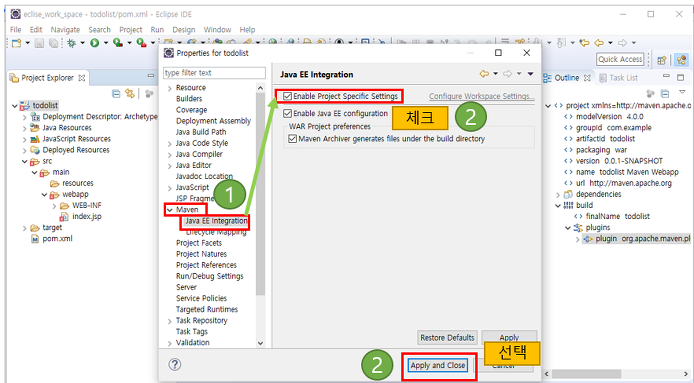Click the Debug bug icon in toolbar
Screen dimensions: 694x383
click(x=71, y=43)
